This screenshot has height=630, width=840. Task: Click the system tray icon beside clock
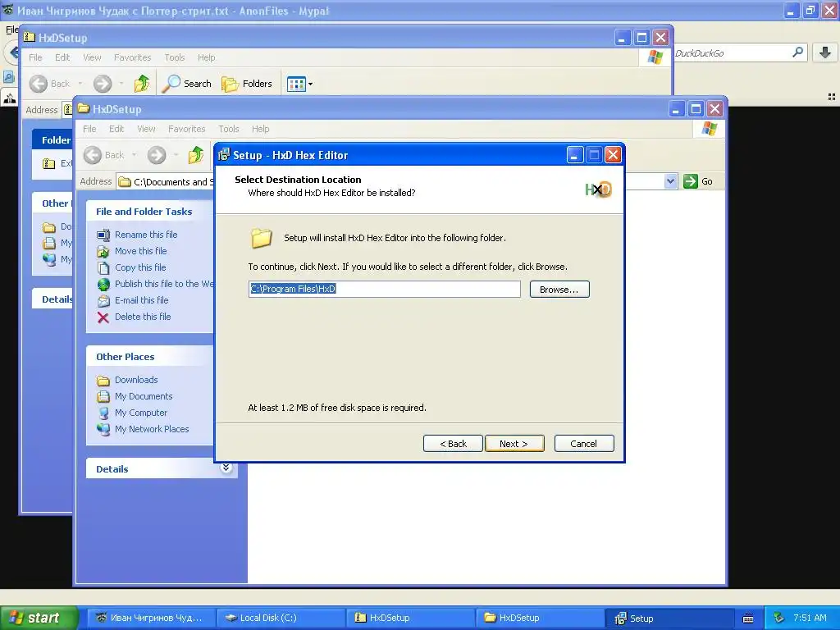[x=779, y=618]
